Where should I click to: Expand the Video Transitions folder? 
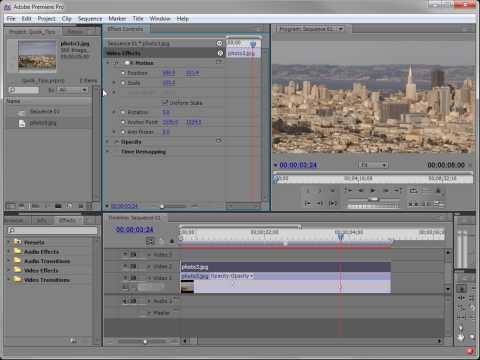tap(9, 280)
